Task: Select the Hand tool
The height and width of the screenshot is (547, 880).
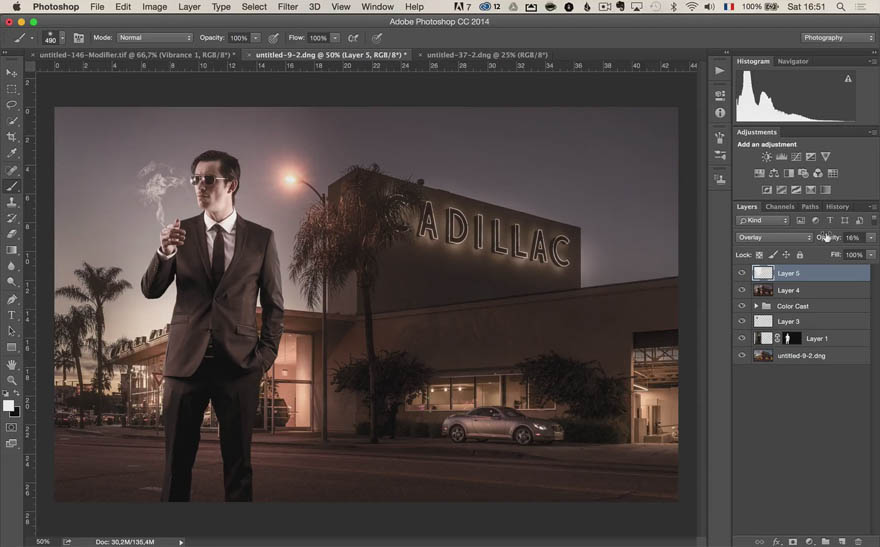Action: 11,365
